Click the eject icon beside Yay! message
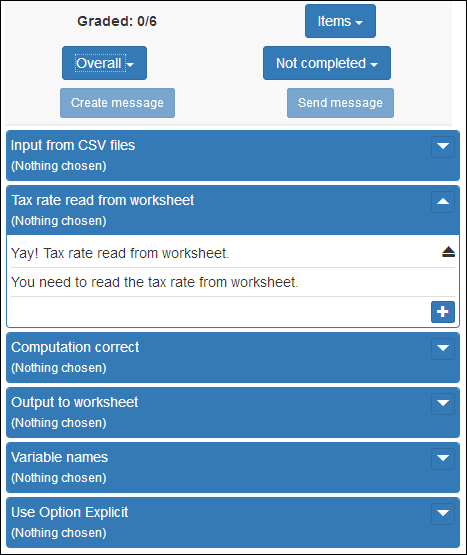Viewport: 467px width, 555px height. click(x=448, y=252)
